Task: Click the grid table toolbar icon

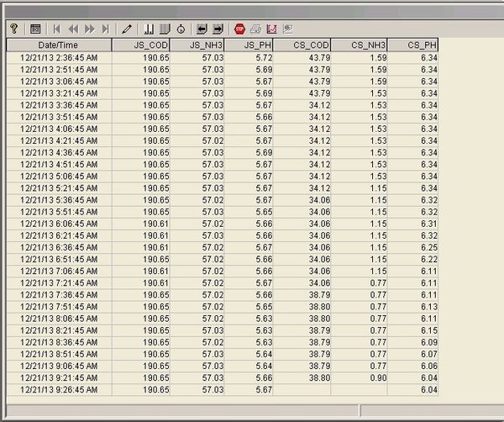Action: pos(165,29)
